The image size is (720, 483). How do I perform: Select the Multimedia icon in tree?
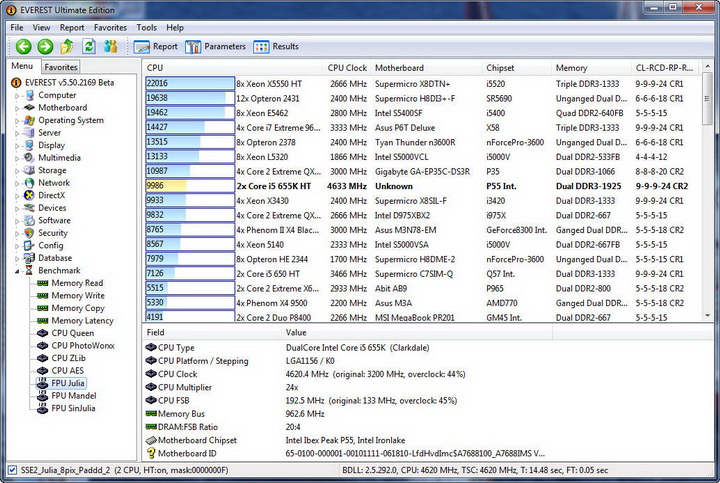pyautogui.click(x=29, y=157)
